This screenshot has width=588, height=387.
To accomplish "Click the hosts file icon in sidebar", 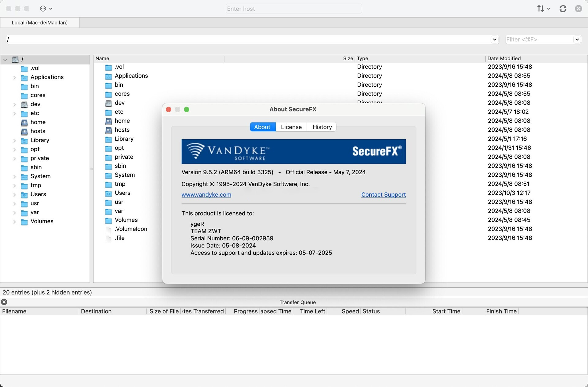I will pyautogui.click(x=24, y=131).
